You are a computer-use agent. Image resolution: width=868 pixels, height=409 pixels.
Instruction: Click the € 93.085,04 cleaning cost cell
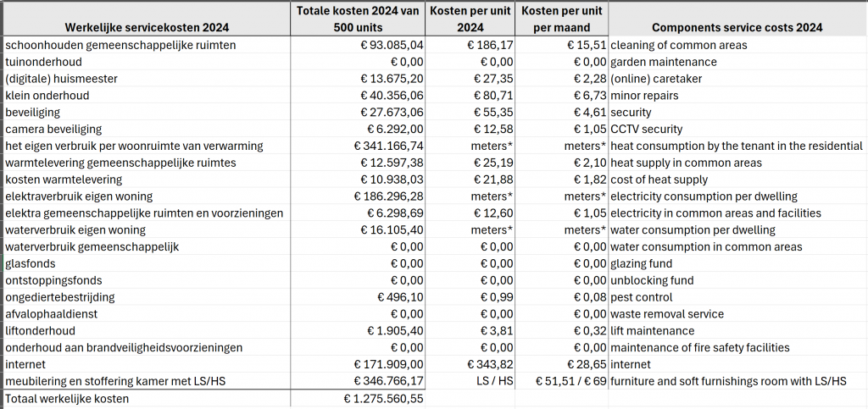point(358,46)
